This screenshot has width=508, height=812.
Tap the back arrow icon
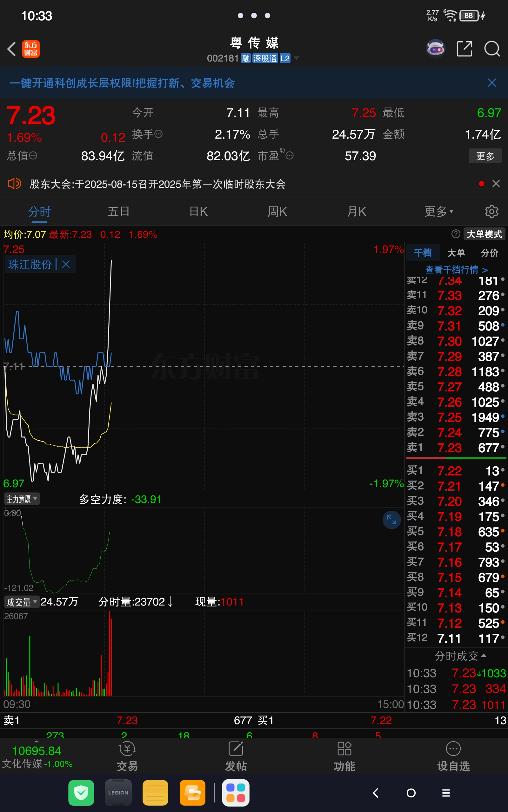coord(12,49)
